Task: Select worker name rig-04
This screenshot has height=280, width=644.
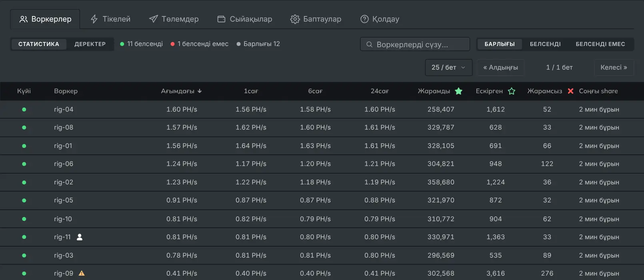Action: [x=64, y=110]
